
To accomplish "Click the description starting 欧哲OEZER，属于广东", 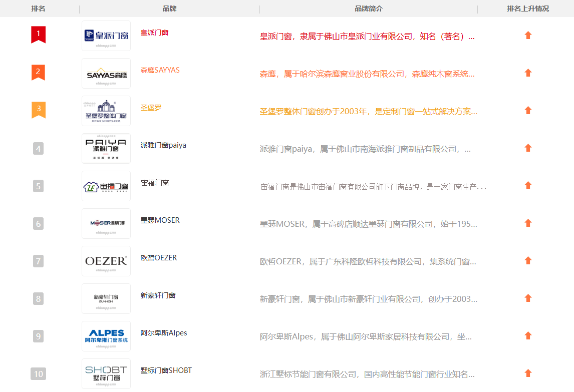I will pyautogui.click(x=368, y=262).
